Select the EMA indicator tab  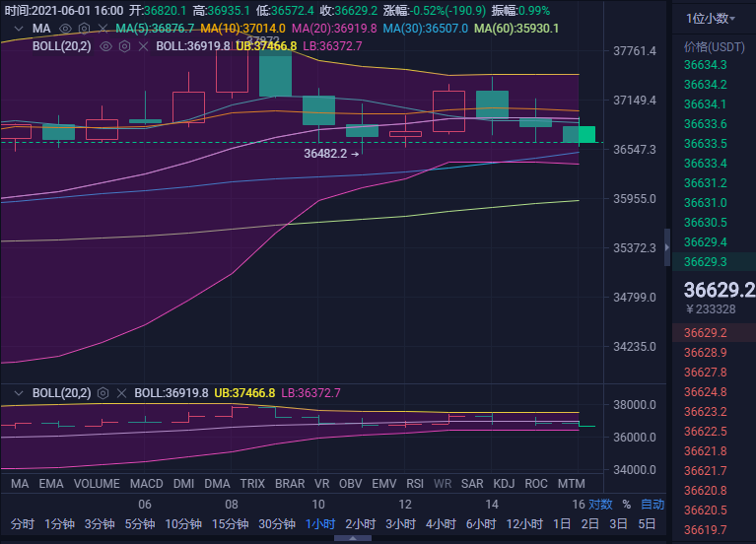pyautogui.click(x=51, y=484)
